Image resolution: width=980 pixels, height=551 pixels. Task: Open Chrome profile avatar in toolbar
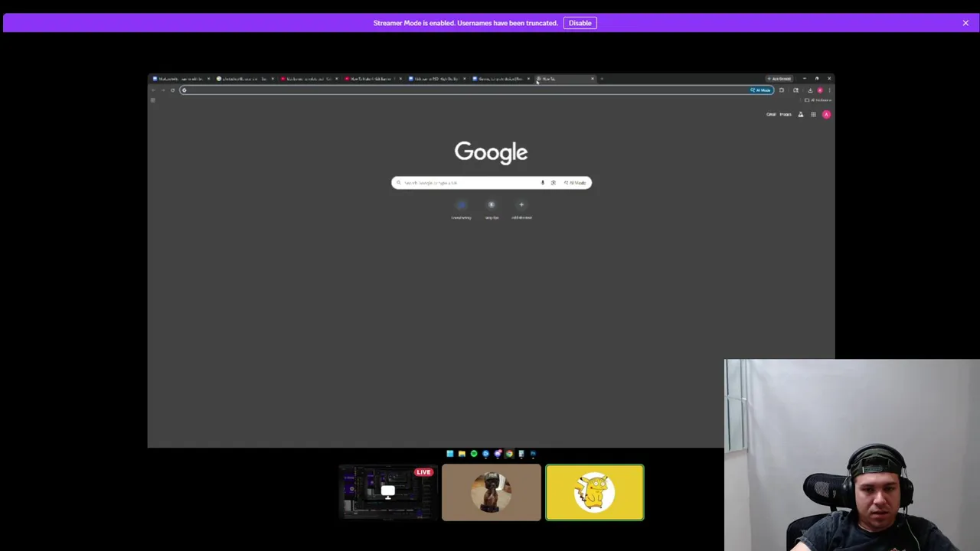pos(820,90)
